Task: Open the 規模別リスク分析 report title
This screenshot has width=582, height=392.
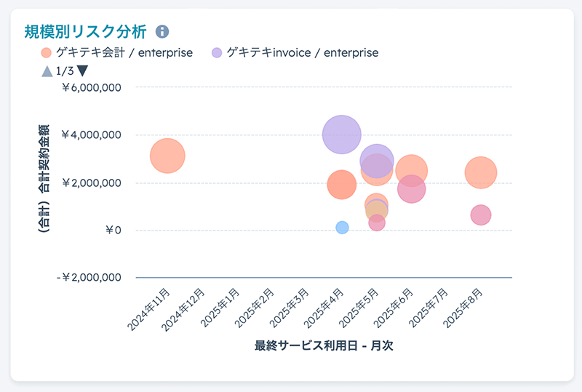Action: click(85, 31)
